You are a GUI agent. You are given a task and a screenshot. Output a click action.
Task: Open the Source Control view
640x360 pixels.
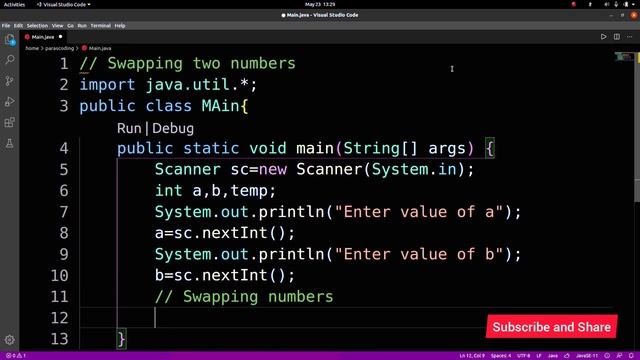(x=10, y=80)
